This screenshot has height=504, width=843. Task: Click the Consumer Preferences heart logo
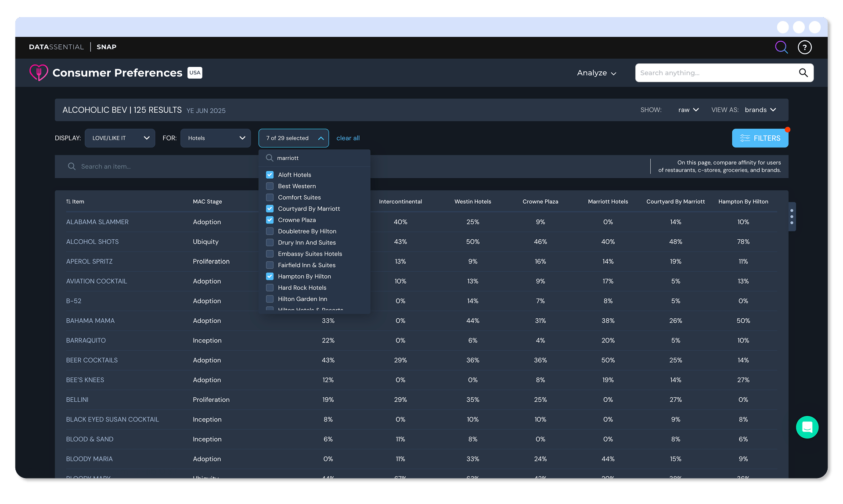tap(39, 72)
